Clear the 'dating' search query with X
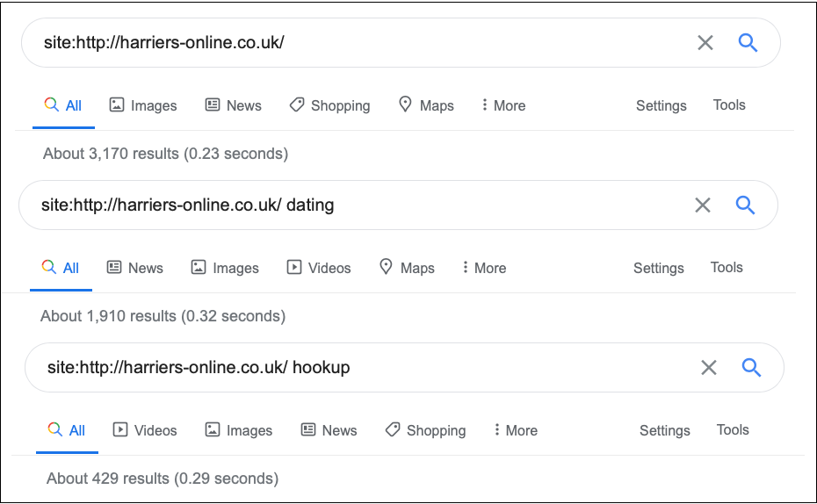Image resolution: width=817 pixels, height=504 pixels. (703, 205)
